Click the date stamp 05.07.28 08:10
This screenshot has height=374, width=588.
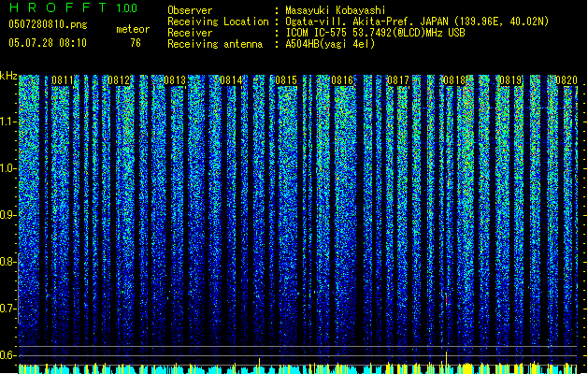click(x=48, y=43)
